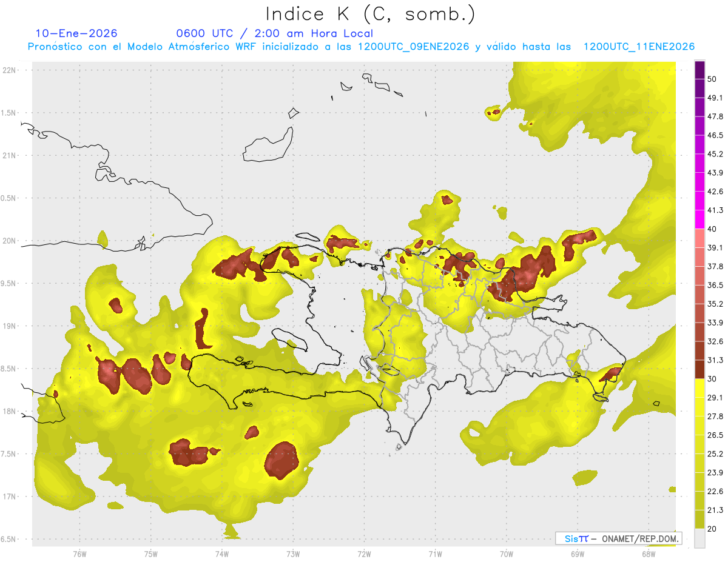The width and height of the screenshot is (728, 562).
Task: Click the colorbar label '29.1'
Action: pyautogui.click(x=715, y=398)
